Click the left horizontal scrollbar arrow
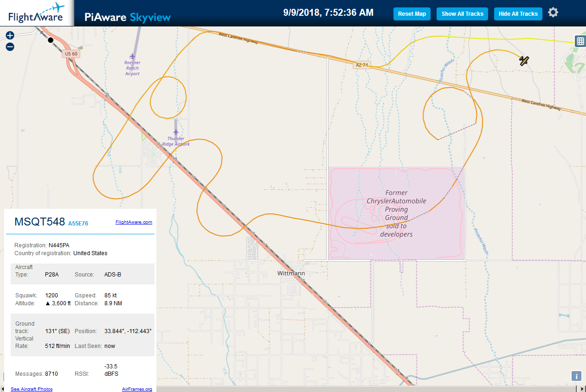 2,389
